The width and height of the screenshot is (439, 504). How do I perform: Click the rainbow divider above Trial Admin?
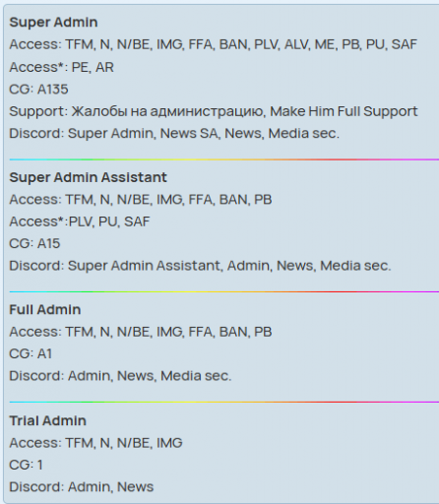click(224, 402)
